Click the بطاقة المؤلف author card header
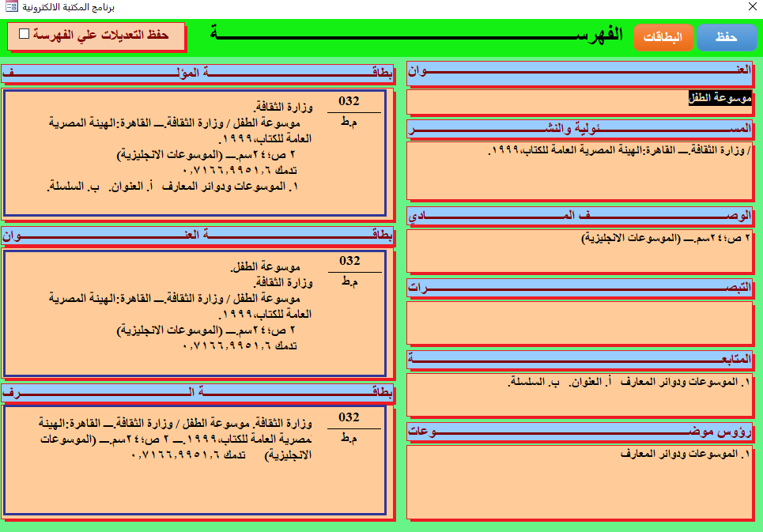 [x=198, y=73]
